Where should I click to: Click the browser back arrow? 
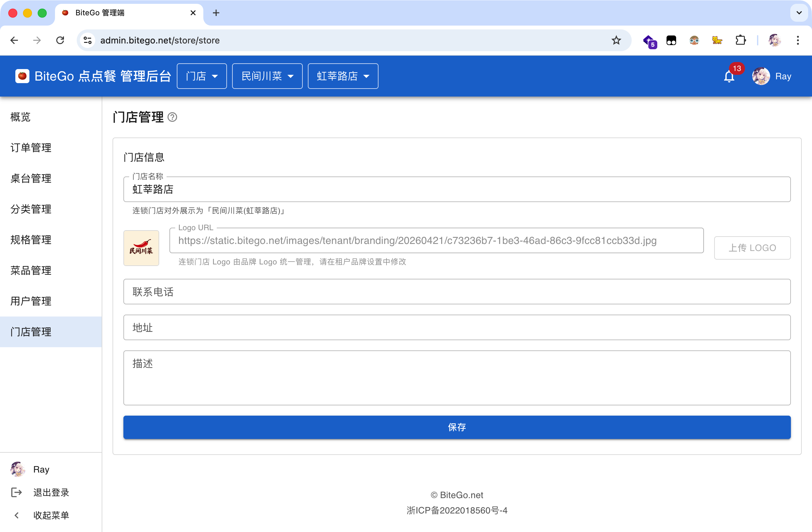click(14, 40)
